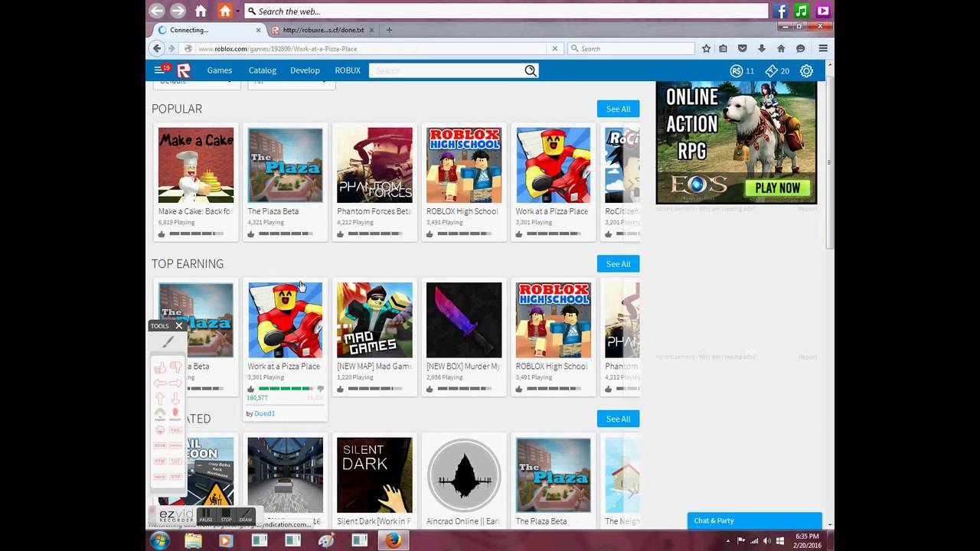Select the thumbs up stamp in ezvid tools
Image resolution: width=980 pixels, height=551 pixels.
[x=160, y=367]
